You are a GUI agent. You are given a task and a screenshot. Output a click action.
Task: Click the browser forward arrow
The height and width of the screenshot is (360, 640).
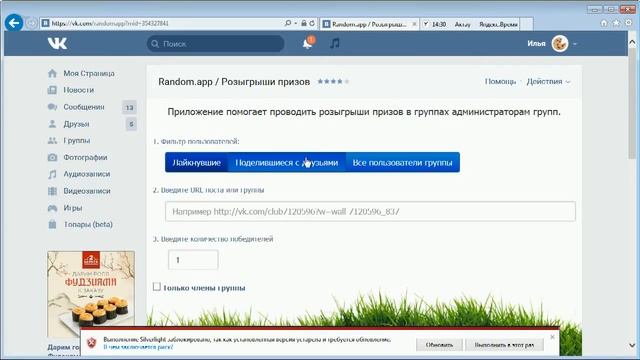point(32,23)
